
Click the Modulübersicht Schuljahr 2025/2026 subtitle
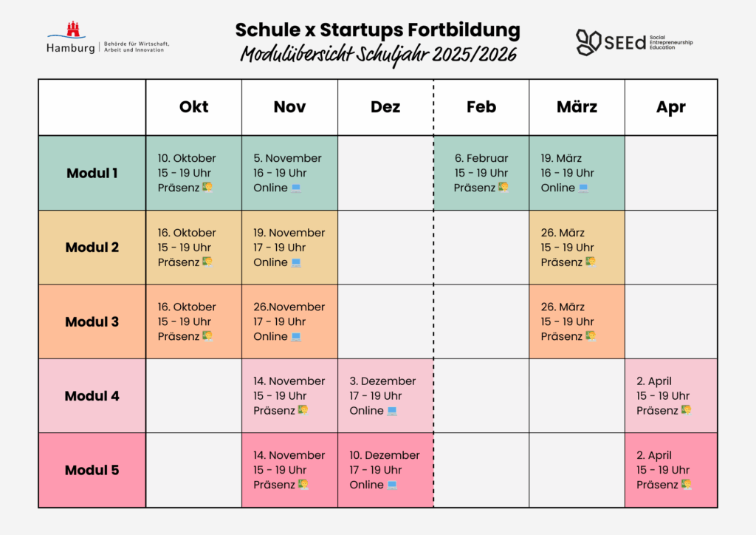coord(377,55)
